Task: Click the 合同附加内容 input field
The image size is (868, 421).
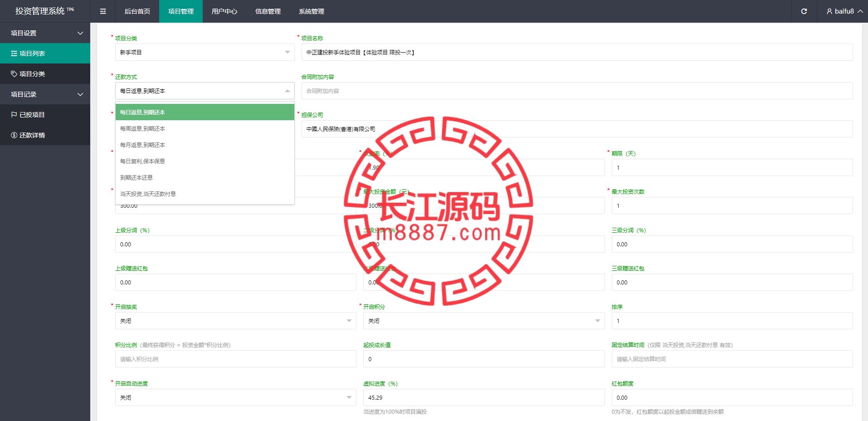Action: pos(577,91)
